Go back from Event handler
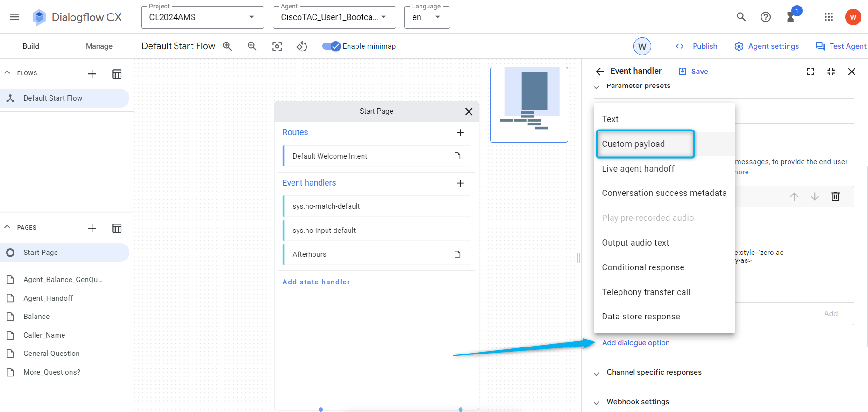This screenshot has width=868, height=412. tap(600, 72)
